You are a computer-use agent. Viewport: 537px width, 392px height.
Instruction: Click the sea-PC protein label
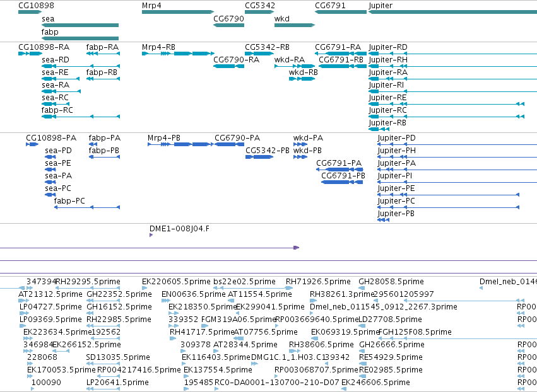coord(58,188)
